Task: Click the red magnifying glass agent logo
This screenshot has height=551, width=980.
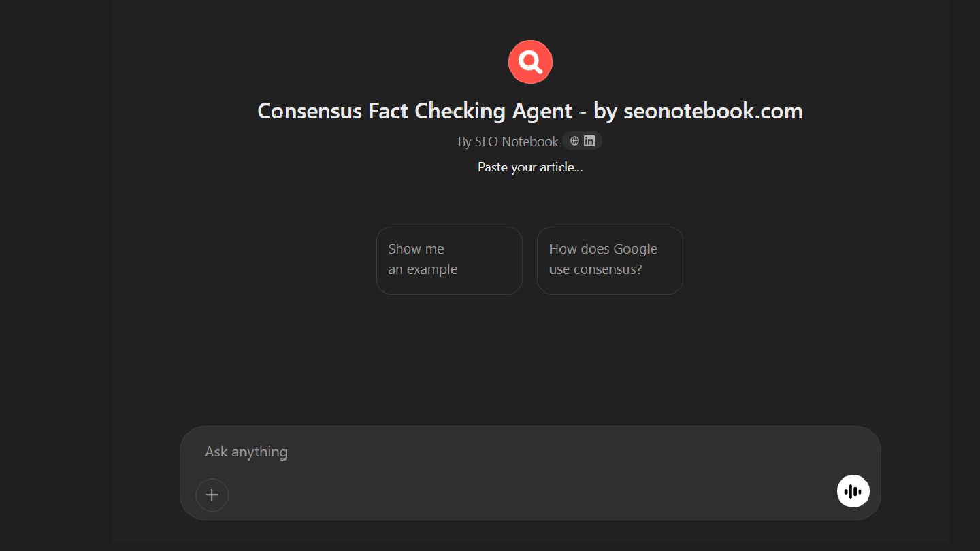Action: coord(530,62)
